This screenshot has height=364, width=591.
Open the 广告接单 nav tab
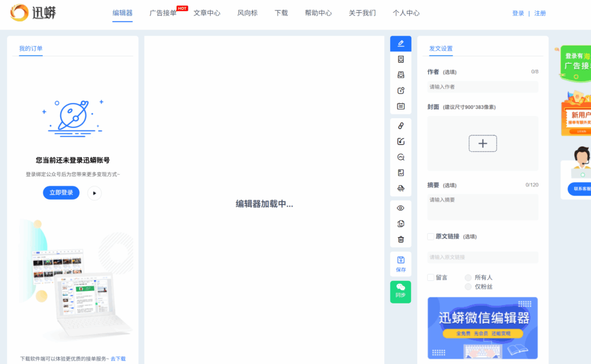pyautogui.click(x=163, y=13)
